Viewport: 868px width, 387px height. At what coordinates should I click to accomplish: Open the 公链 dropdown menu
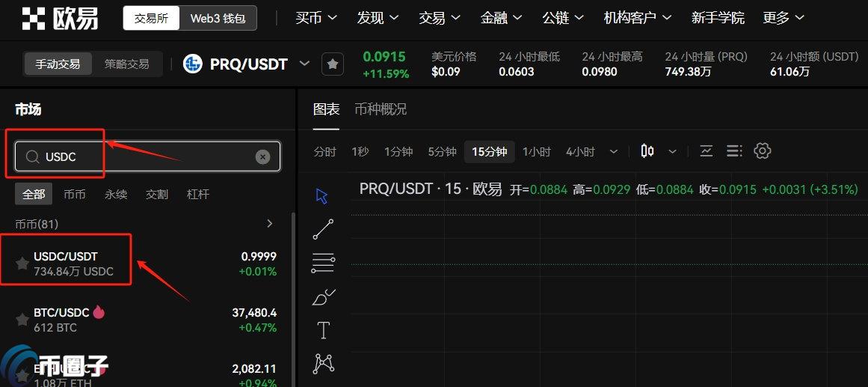(x=563, y=18)
